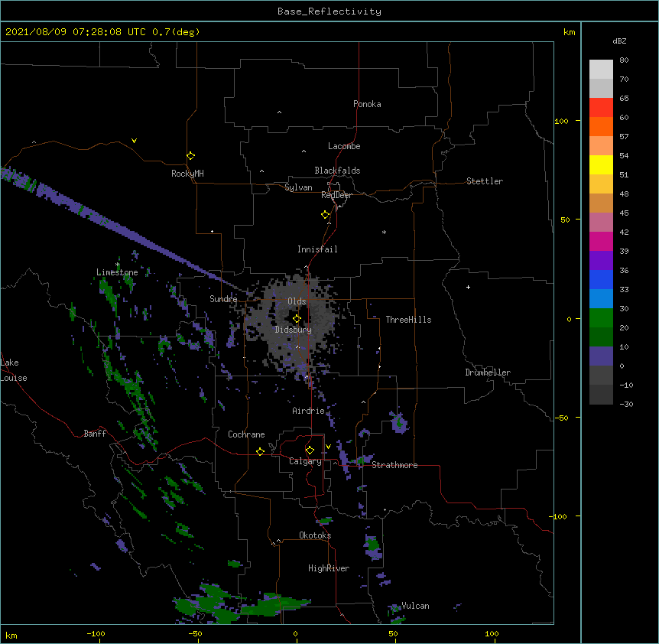
Task: Click the white asterisk east of Innisfail
Action: click(384, 232)
